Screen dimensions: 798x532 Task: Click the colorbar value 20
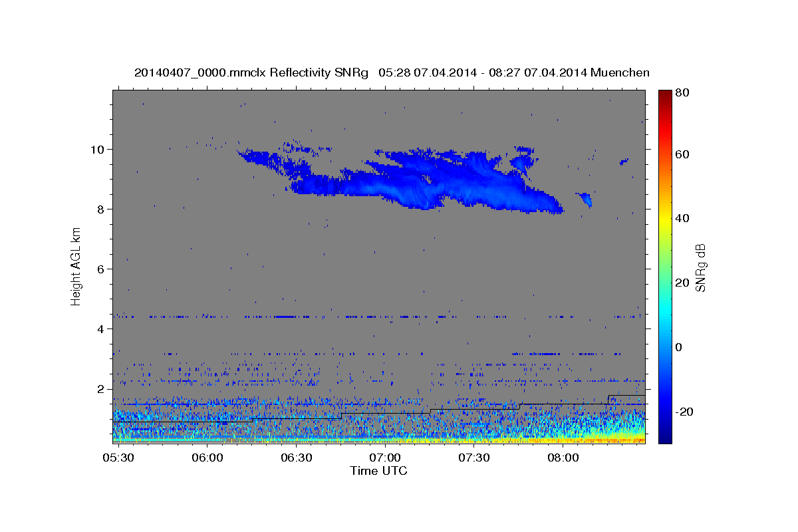682,283
